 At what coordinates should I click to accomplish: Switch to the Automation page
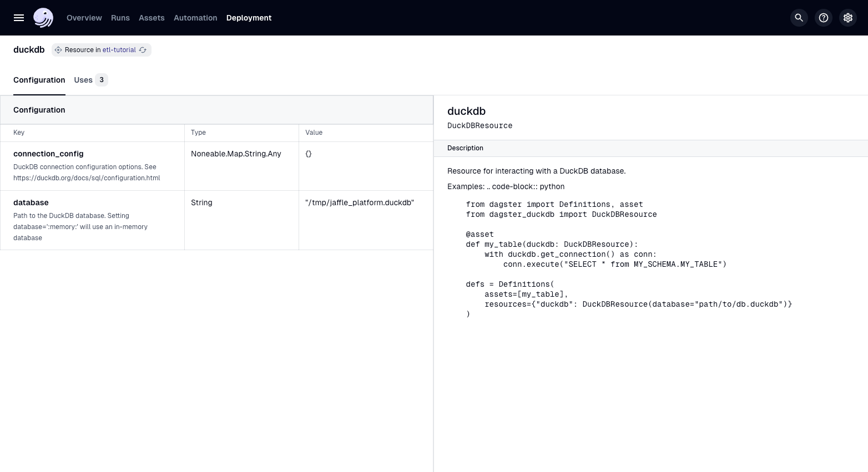[x=195, y=18]
